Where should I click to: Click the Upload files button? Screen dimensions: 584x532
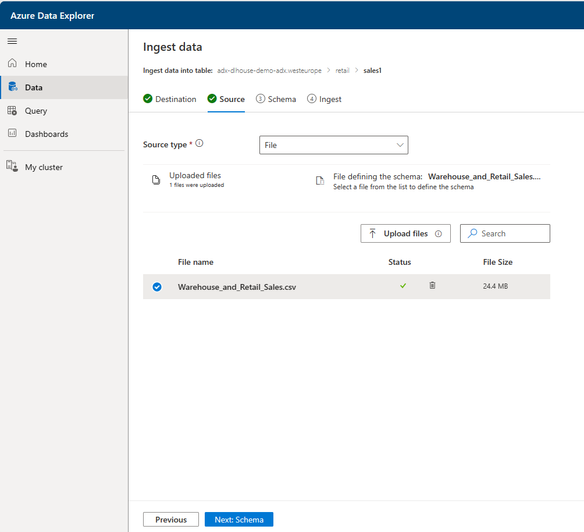(405, 234)
